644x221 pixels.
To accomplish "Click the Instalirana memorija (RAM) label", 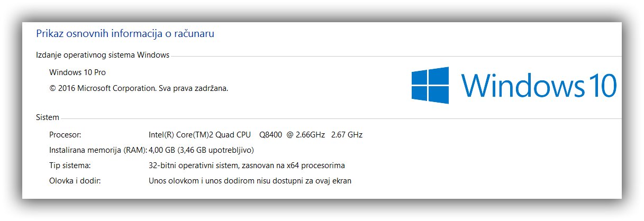I will [98, 150].
